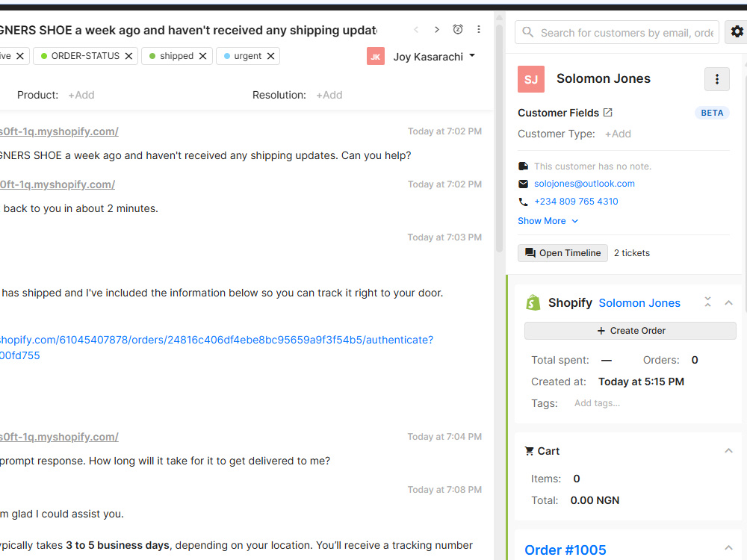747x560 pixels.
Task: Go to the next ticket arrow
Action: 437,30
